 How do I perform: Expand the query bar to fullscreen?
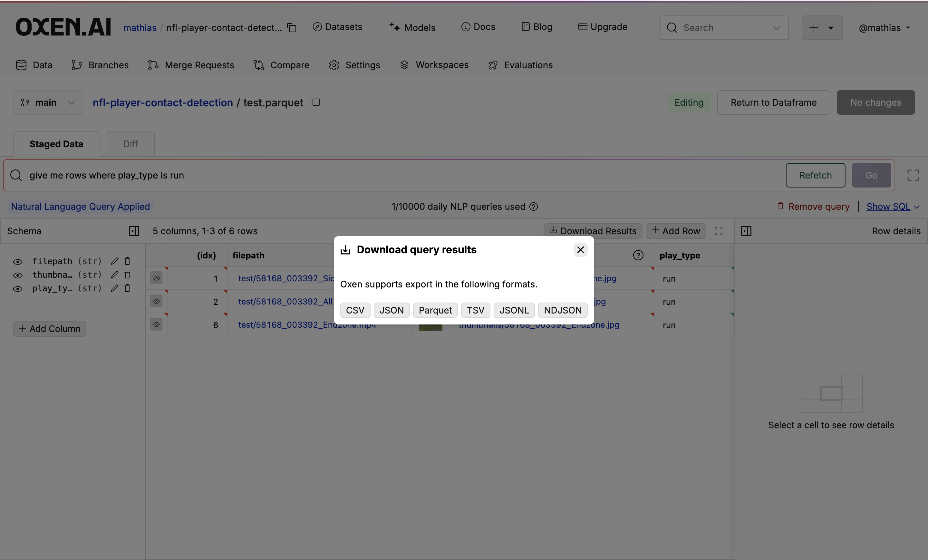point(913,175)
